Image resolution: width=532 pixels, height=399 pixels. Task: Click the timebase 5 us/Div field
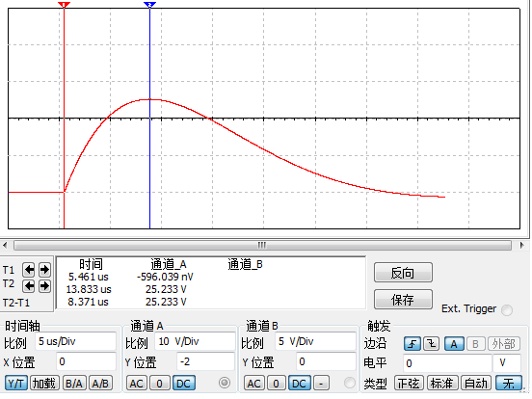pyautogui.click(x=75, y=341)
